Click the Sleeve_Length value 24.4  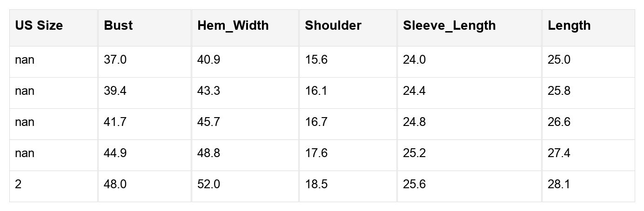coord(414,91)
